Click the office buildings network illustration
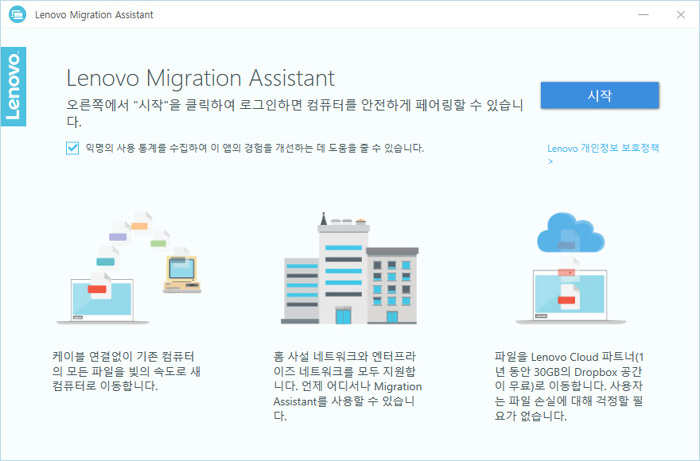700x461 pixels. tap(350, 268)
